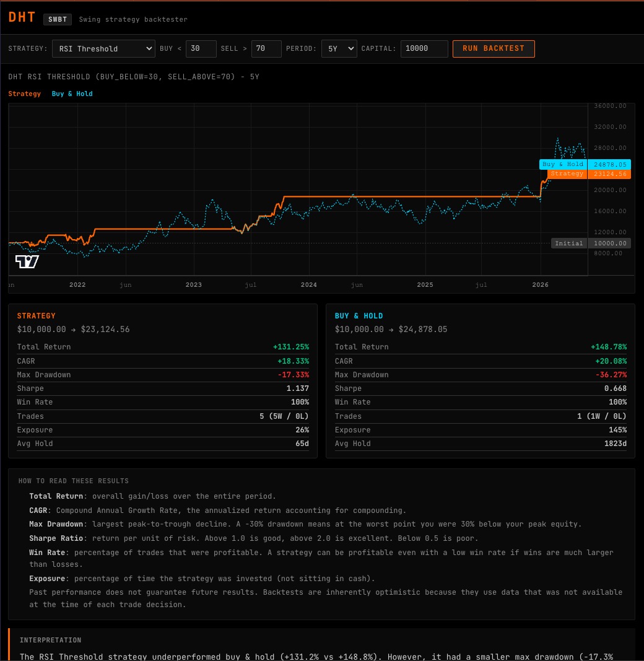The height and width of the screenshot is (661, 644).
Task: Click the 36000.00 price axis label
Action: pos(611,106)
